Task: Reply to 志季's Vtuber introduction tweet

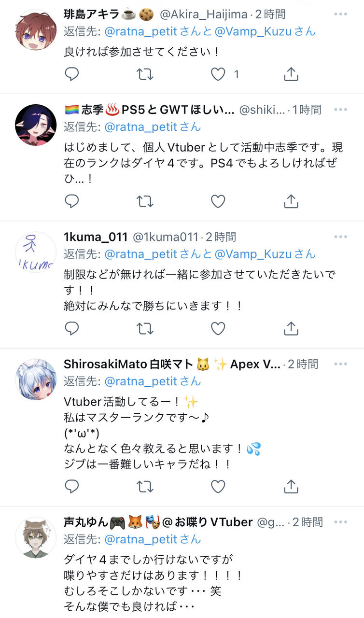Action: [x=71, y=201]
